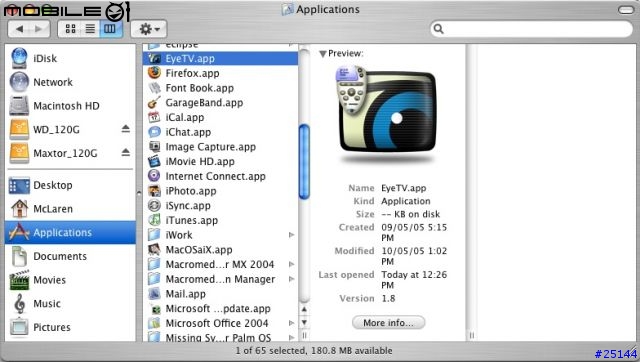Select the Macromed...n Manager folder name
640x362 pixels.
click(220, 279)
